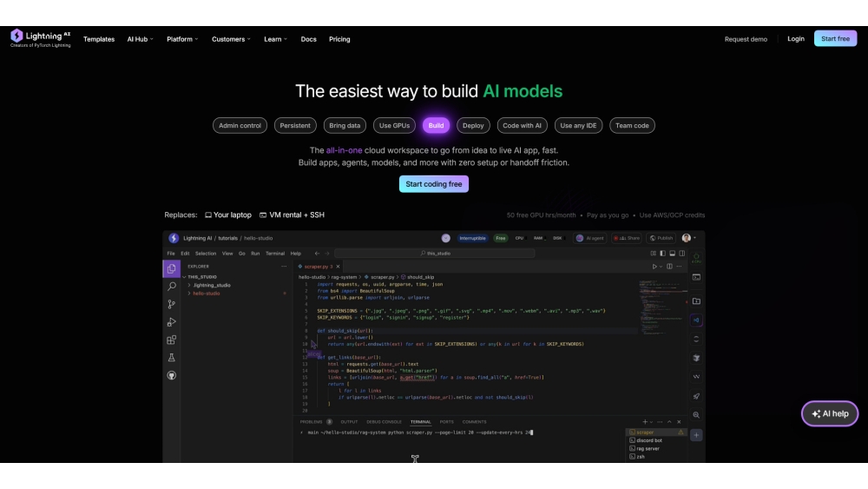Select the Use GPUs pill
The height and width of the screenshot is (489, 868).
pos(394,126)
